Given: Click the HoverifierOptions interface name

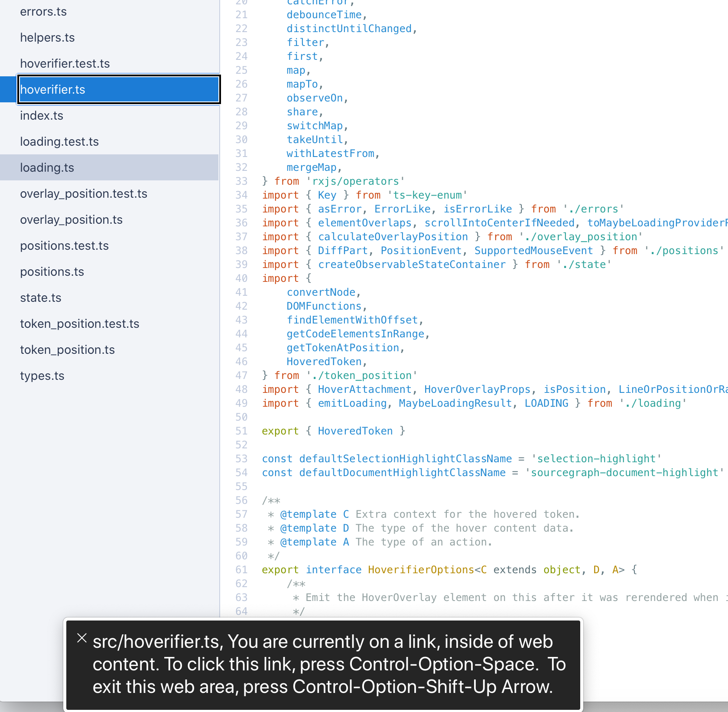Looking at the screenshot, I should point(421,570).
